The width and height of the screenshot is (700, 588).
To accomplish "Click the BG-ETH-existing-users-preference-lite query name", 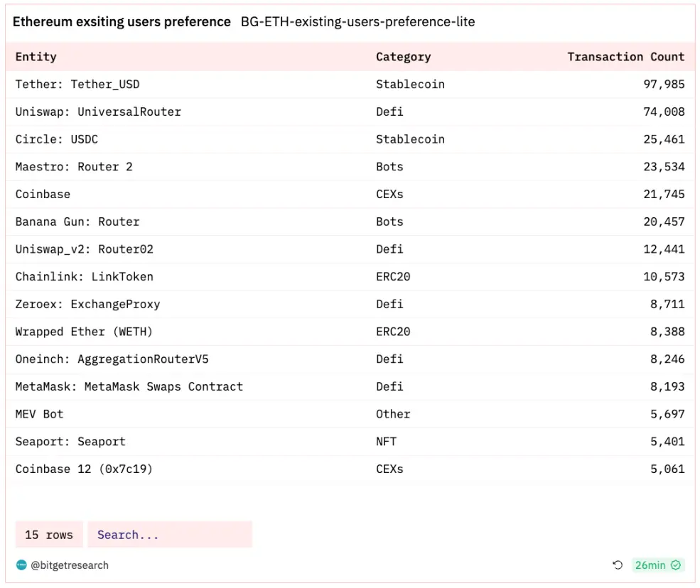I will pos(357,22).
